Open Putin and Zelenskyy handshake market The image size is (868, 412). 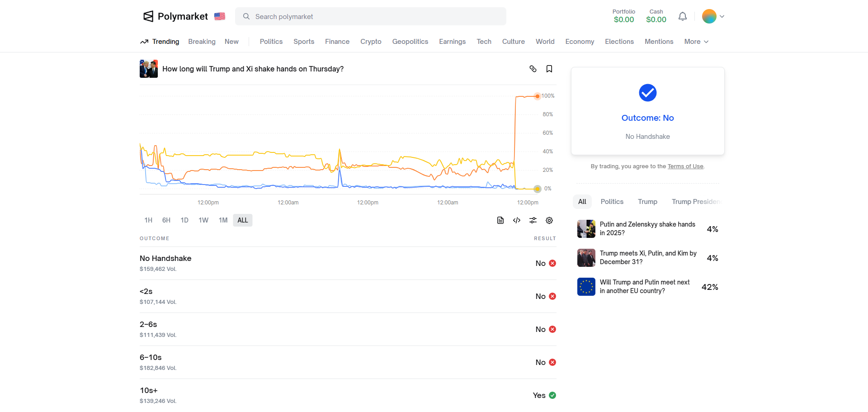tap(647, 229)
